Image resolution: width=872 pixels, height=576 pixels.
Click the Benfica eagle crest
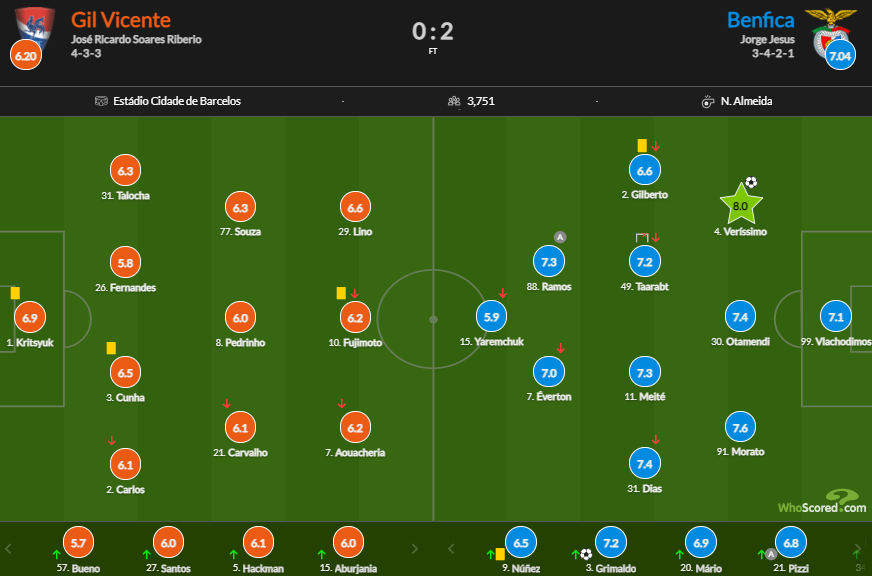pos(831,29)
